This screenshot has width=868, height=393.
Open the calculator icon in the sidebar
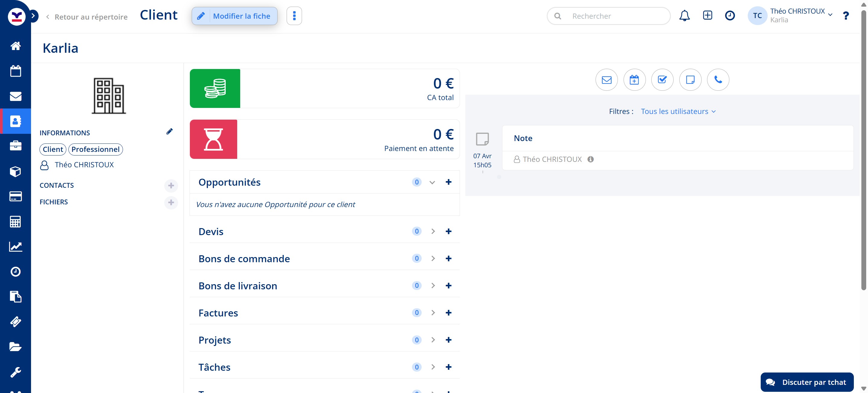pyautogui.click(x=15, y=222)
